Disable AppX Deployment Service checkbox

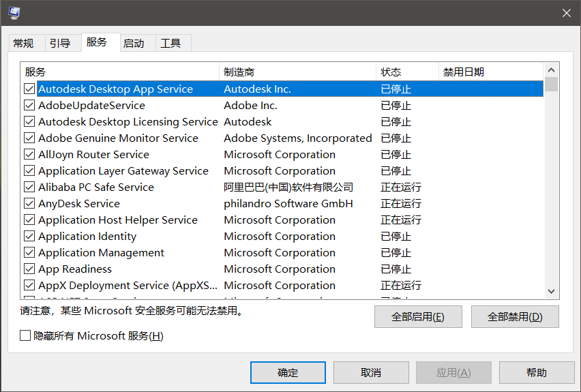[x=29, y=285]
